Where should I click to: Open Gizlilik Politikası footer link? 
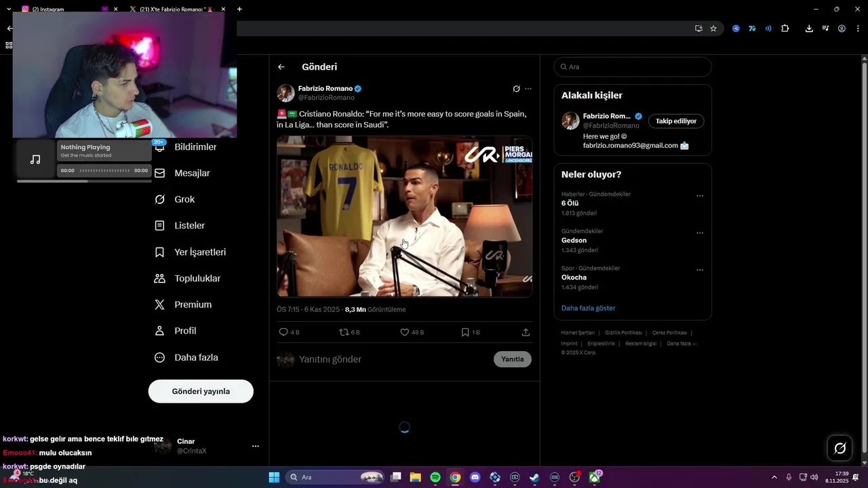623,333
